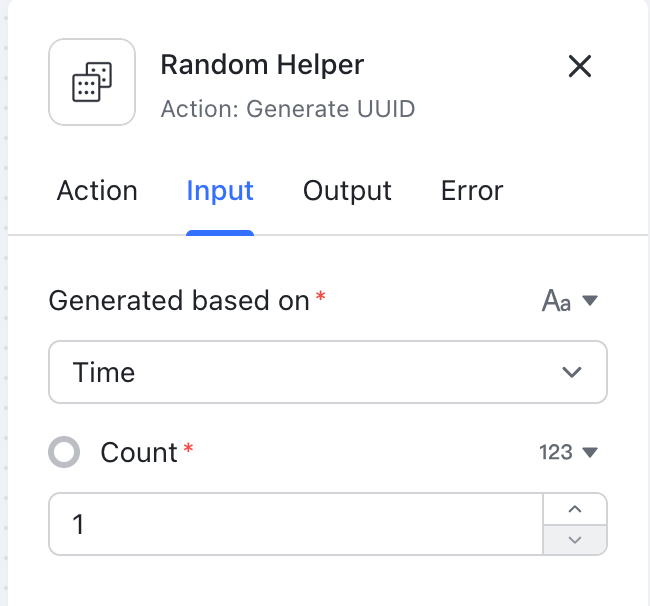The width and height of the screenshot is (650, 606).
Task: Click the Action: Generate UUID subtitle
Action: tap(287, 109)
